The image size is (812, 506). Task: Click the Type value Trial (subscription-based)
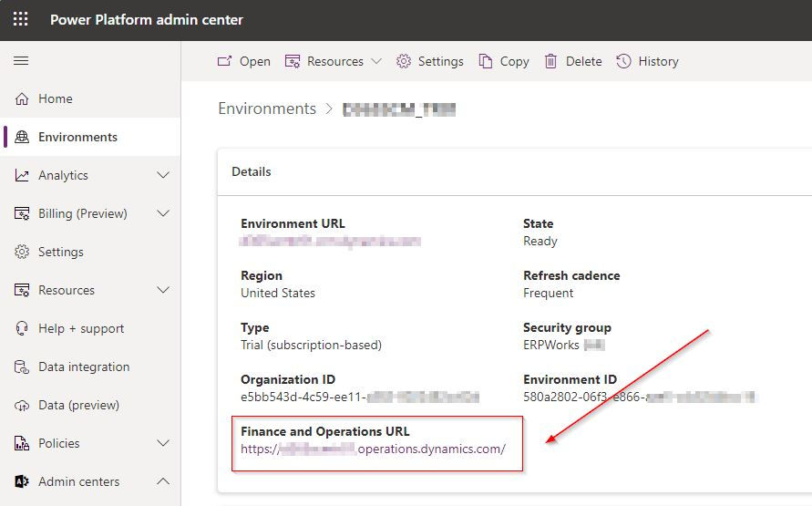click(x=311, y=345)
